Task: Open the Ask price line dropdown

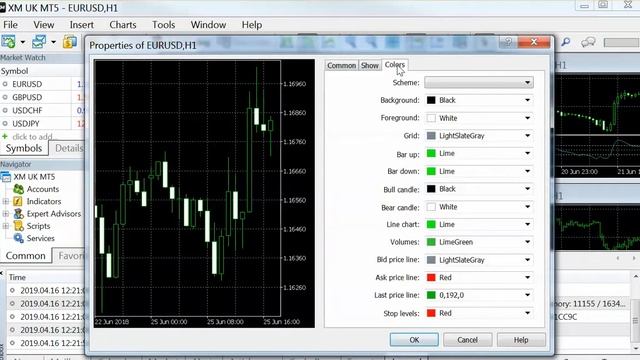Action: pyautogui.click(x=479, y=278)
